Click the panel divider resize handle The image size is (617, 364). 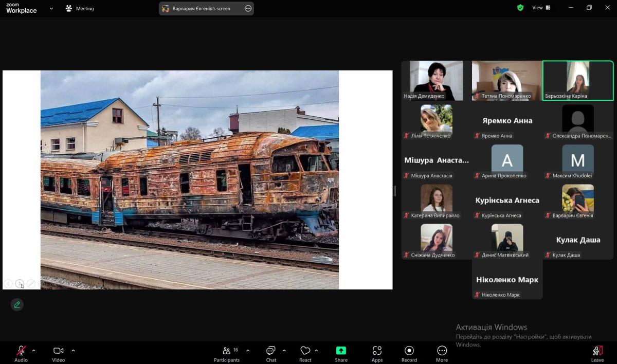395,191
